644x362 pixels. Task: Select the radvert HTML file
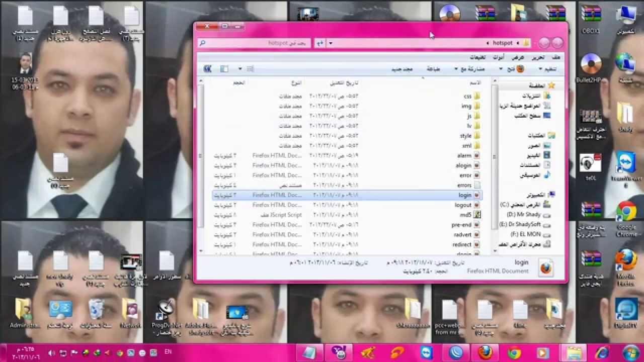click(x=468, y=235)
